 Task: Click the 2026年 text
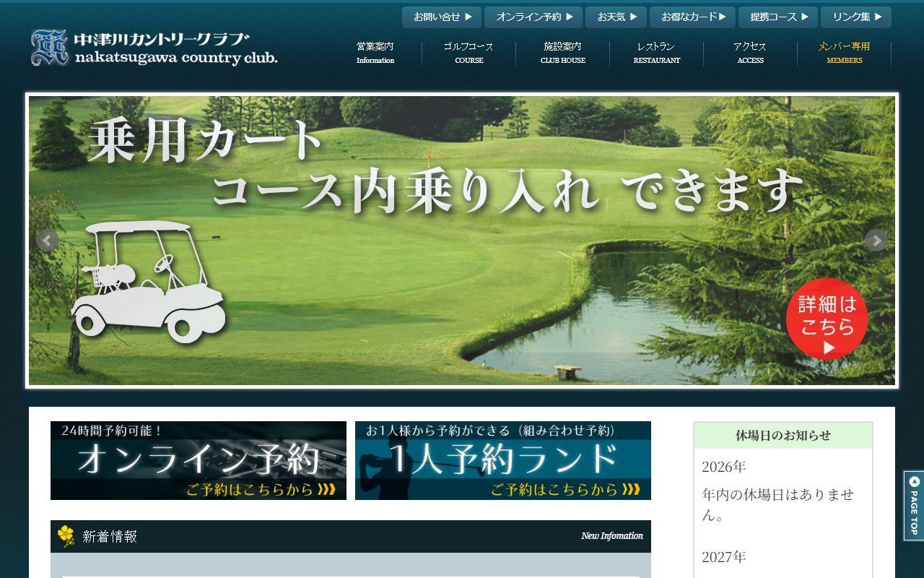[x=724, y=467]
